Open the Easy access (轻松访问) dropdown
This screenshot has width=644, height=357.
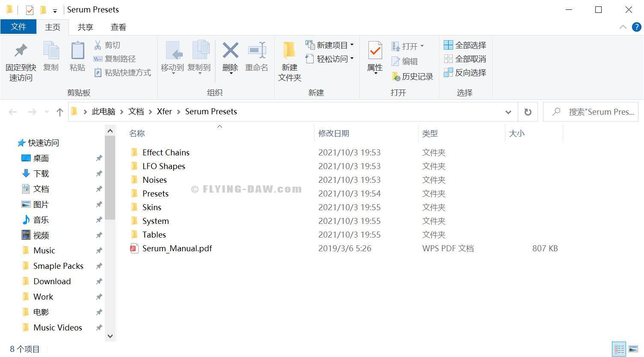click(x=352, y=58)
